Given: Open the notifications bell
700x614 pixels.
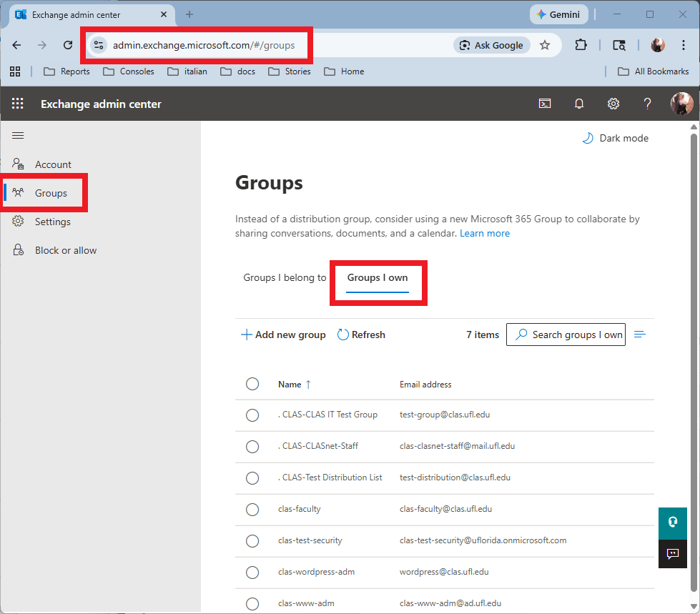Looking at the screenshot, I should coord(579,104).
